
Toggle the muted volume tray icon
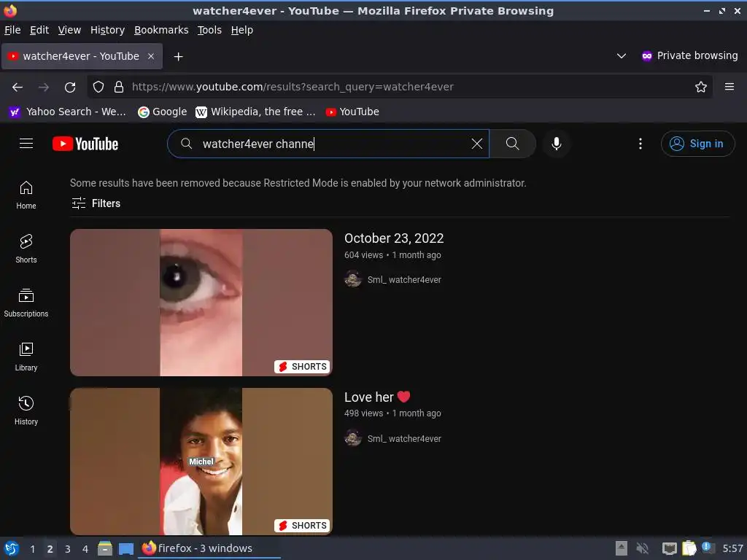tap(643, 548)
